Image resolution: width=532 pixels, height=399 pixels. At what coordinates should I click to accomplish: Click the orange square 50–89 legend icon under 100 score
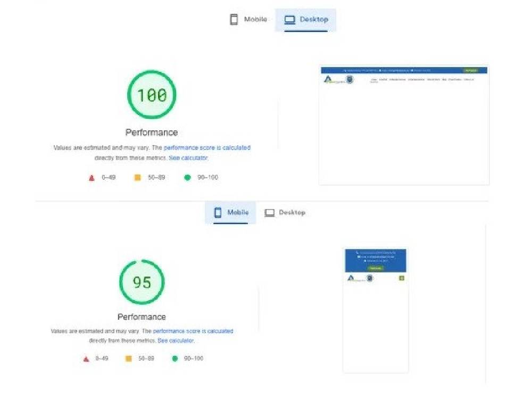pyautogui.click(x=137, y=178)
